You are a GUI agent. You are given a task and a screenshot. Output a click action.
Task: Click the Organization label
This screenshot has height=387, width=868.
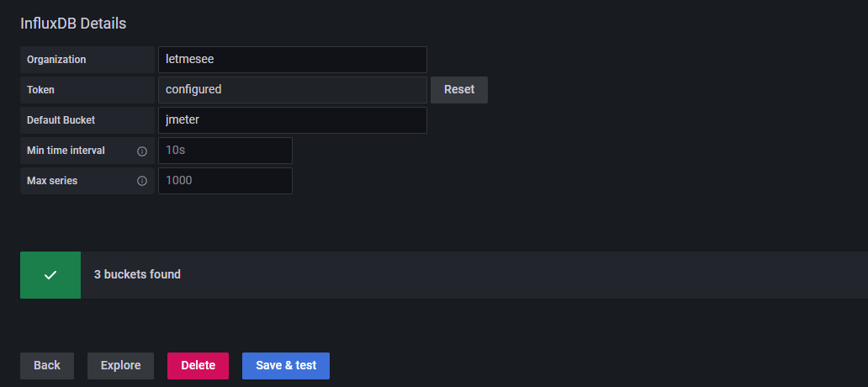tap(56, 59)
